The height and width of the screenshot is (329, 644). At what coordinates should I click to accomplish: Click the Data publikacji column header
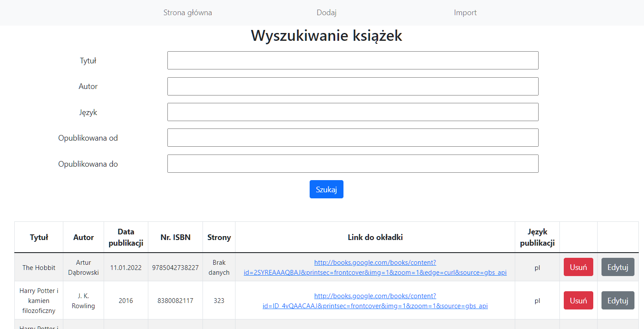pyautogui.click(x=126, y=237)
